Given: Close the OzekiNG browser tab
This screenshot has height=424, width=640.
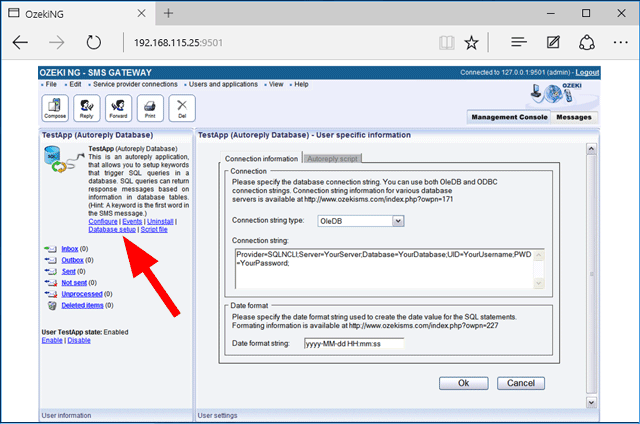Looking at the screenshot, I should (x=141, y=13).
